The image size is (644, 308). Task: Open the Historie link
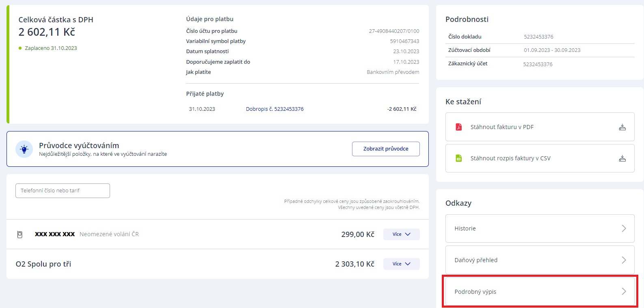465,228
